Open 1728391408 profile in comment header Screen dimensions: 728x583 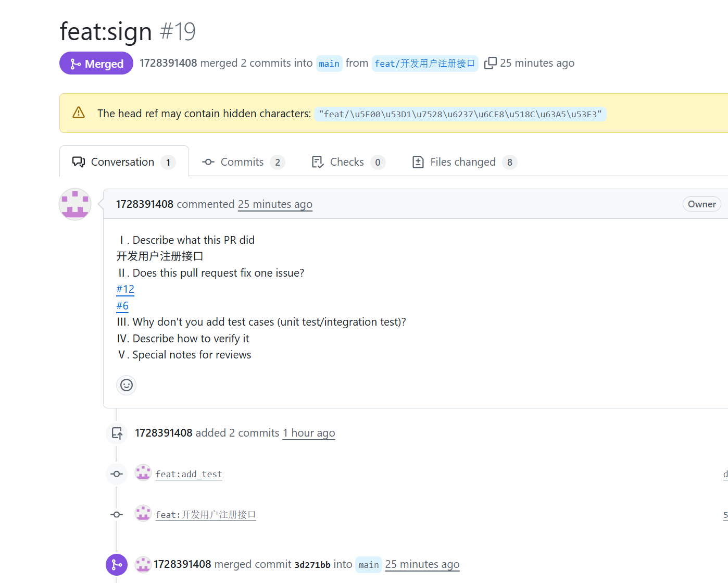coord(145,204)
